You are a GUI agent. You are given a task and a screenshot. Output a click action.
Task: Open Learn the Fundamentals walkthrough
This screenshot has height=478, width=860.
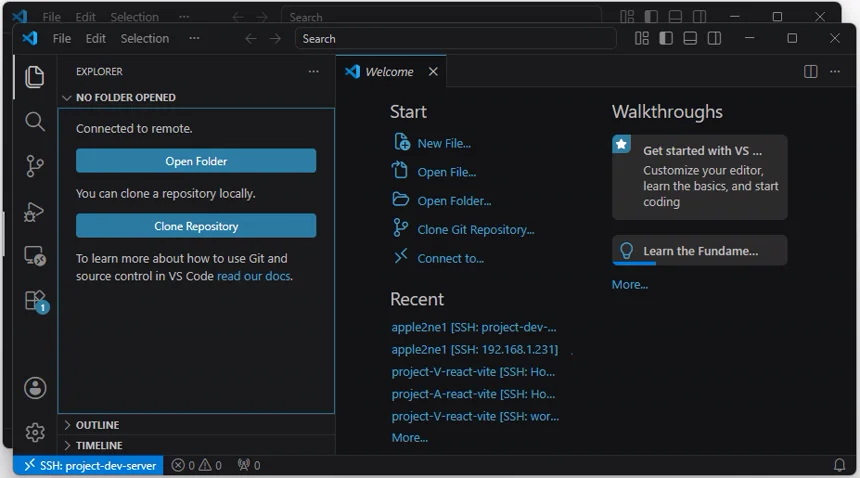(x=700, y=251)
